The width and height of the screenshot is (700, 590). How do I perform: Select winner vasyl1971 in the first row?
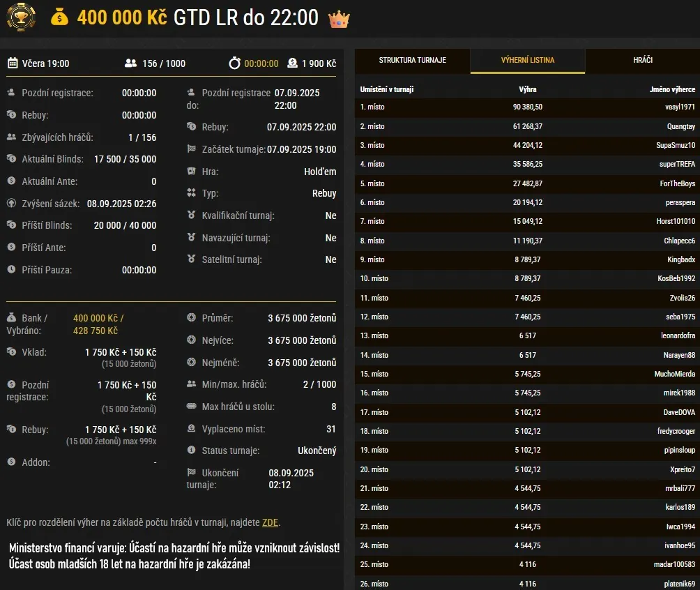(680, 107)
